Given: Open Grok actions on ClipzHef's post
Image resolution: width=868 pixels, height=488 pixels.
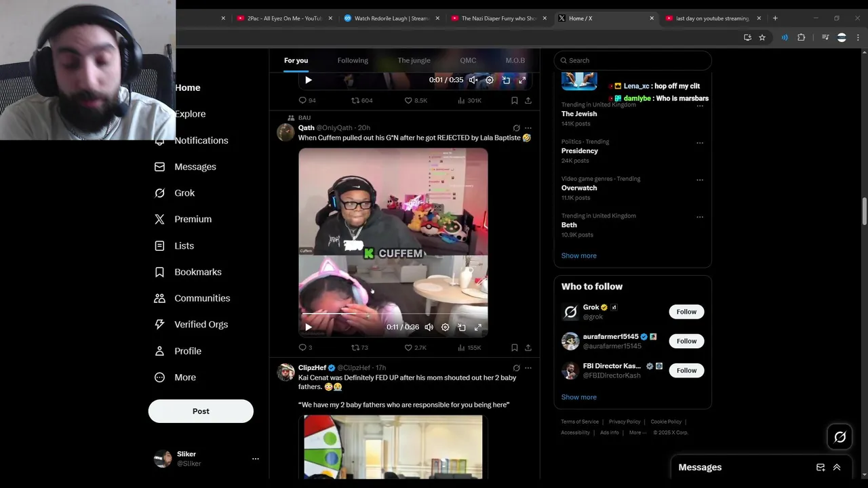Looking at the screenshot, I should pos(516,368).
